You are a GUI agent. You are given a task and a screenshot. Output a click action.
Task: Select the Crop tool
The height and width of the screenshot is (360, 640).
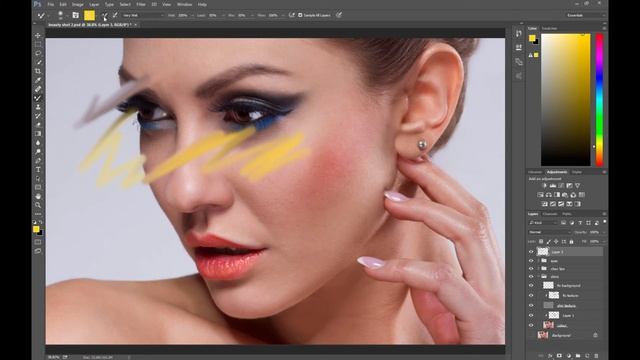[38, 71]
